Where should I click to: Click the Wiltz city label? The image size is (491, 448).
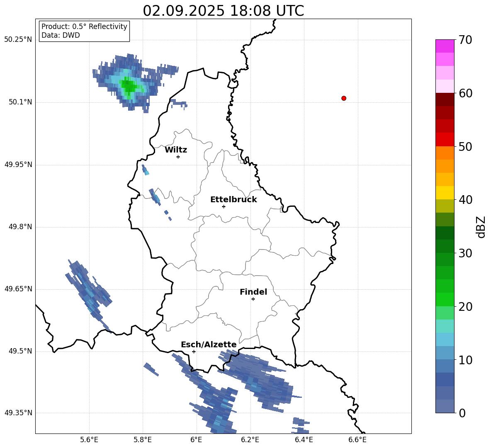pos(176,150)
